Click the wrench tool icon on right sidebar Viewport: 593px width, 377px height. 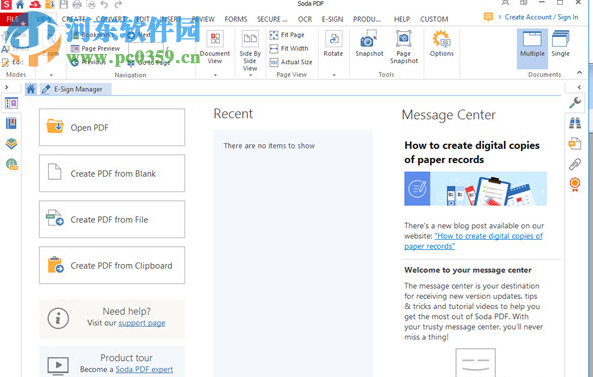575,102
